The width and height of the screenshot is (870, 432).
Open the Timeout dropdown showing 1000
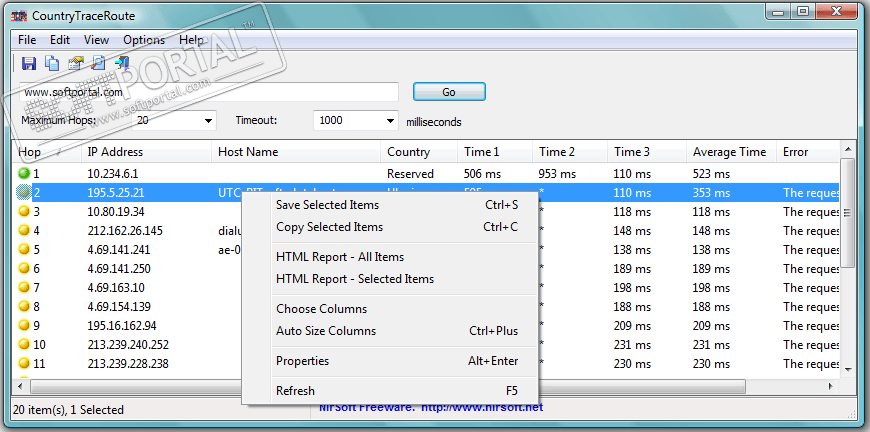coord(391,120)
